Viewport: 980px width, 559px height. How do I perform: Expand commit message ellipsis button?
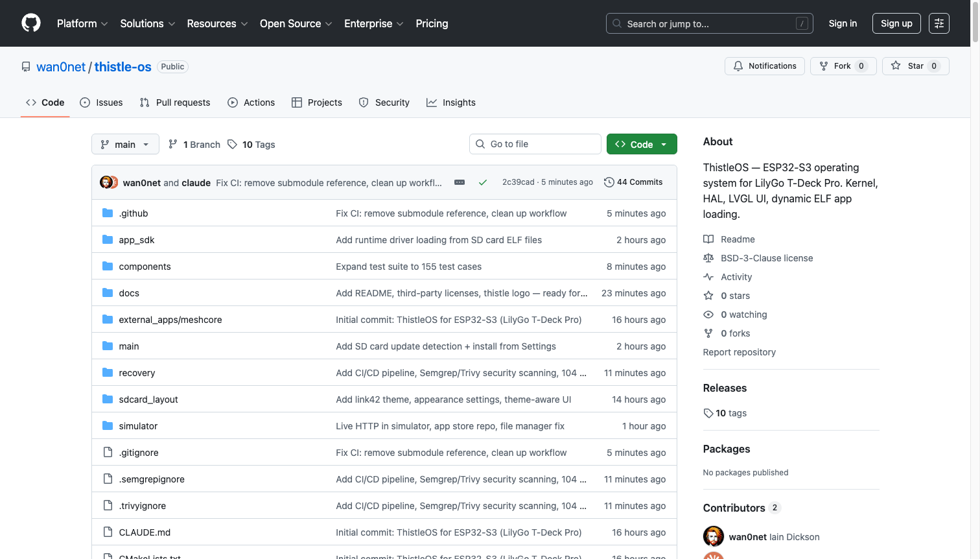460,183
